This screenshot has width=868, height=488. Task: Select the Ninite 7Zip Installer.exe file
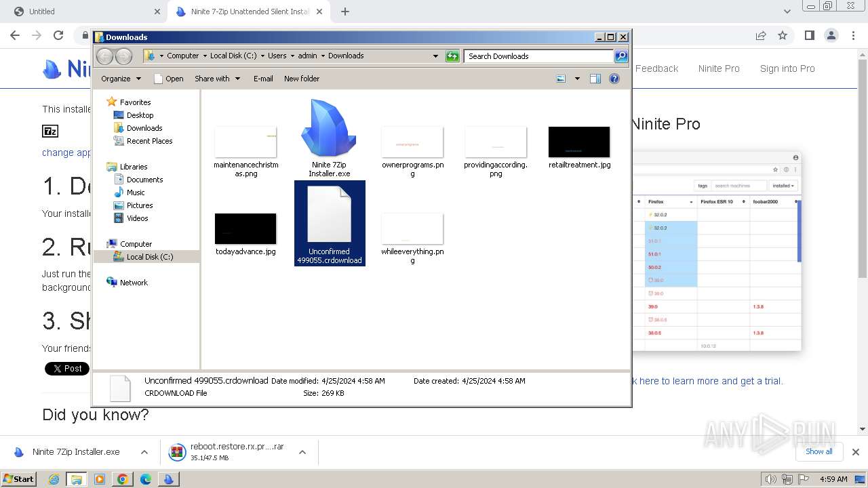pyautogui.click(x=330, y=138)
